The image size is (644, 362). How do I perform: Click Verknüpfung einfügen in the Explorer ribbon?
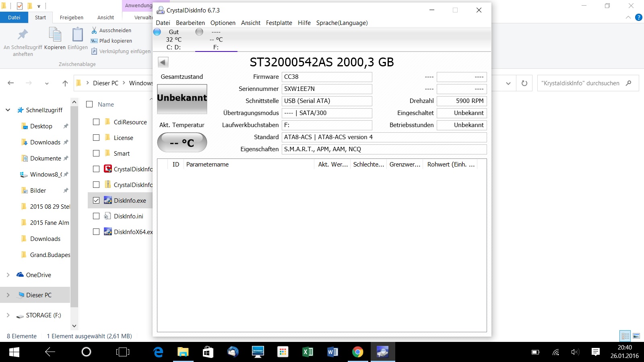coord(121,51)
